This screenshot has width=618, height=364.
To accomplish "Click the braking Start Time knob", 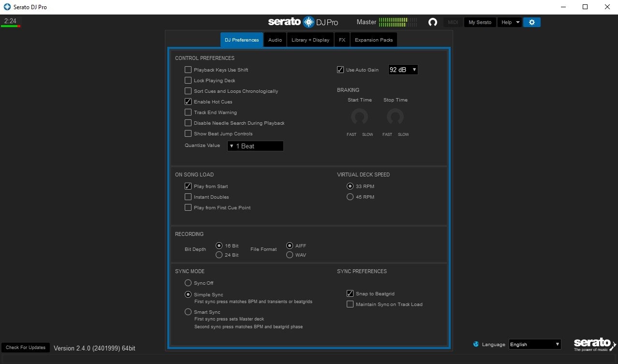I will [359, 116].
